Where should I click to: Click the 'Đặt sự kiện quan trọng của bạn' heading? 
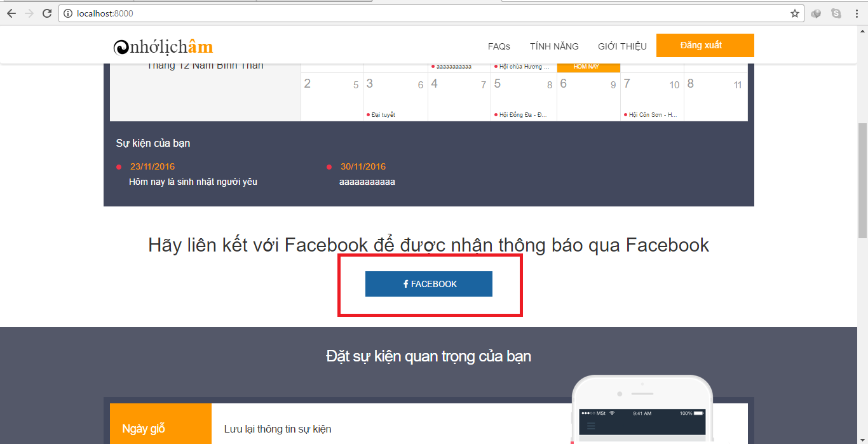(429, 356)
